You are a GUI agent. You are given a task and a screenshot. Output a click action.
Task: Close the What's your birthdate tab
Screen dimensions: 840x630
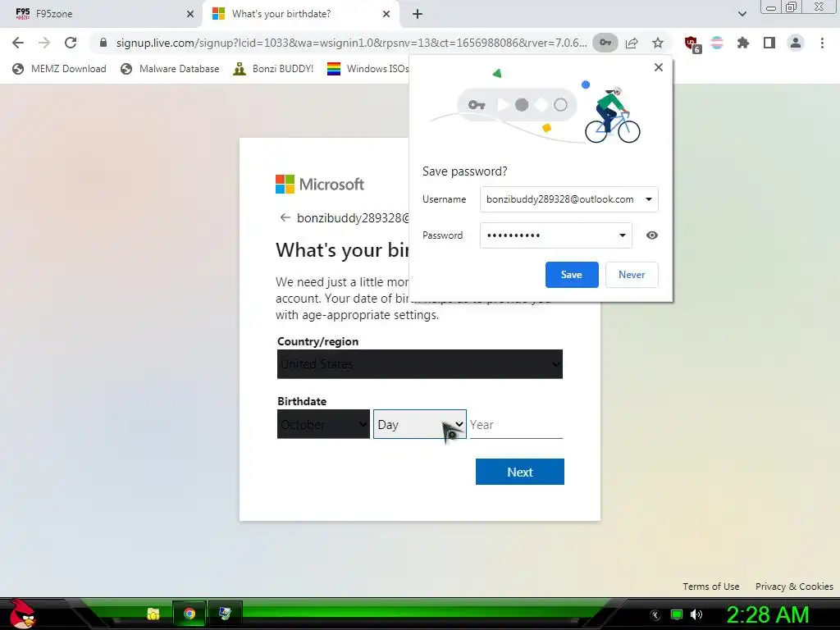pyautogui.click(x=386, y=14)
